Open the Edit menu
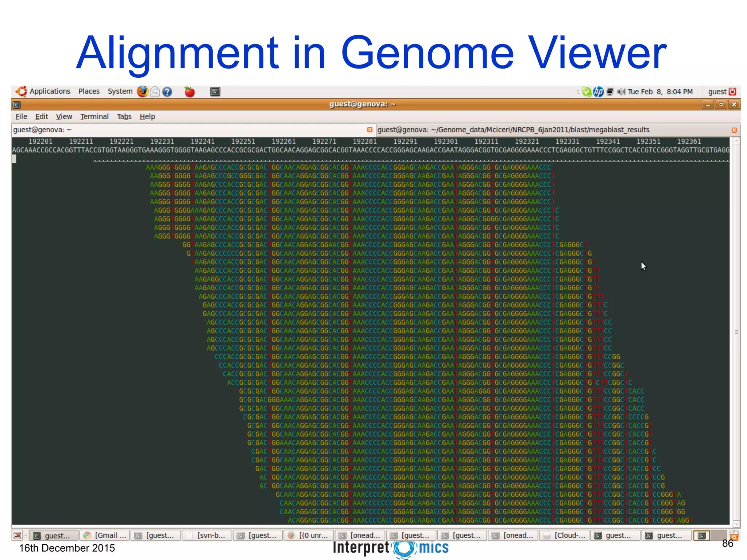747x560 pixels. click(42, 117)
